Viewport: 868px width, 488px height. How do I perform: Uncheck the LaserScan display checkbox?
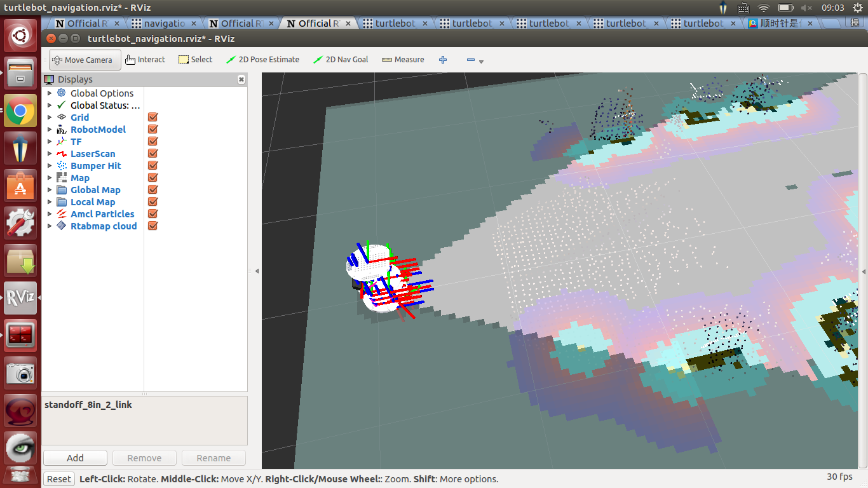click(x=153, y=154)
